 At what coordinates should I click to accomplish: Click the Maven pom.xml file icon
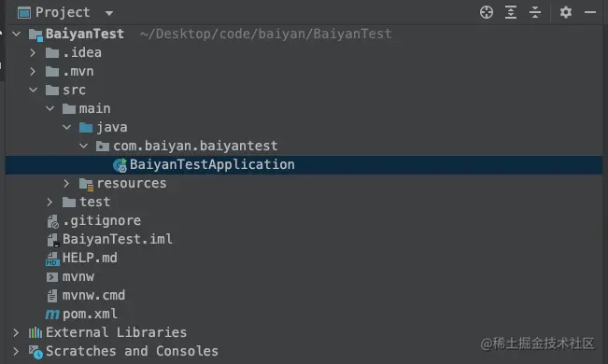click(52, 314)
